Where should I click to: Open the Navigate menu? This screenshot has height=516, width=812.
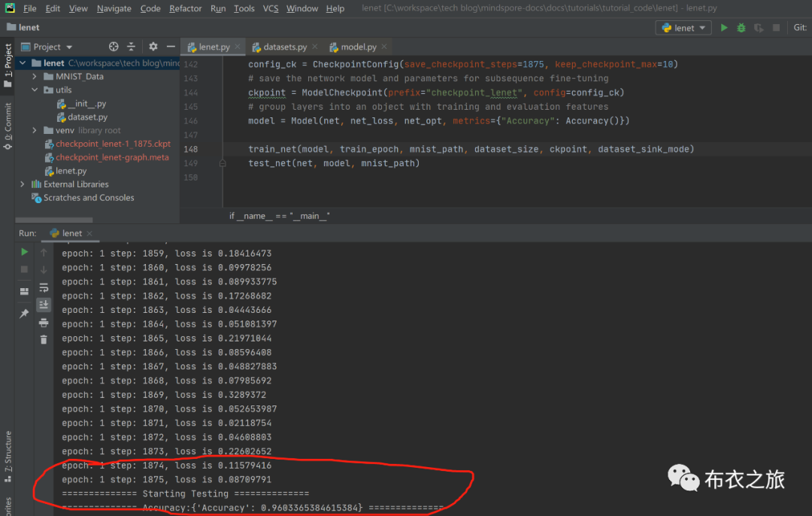click(x=114, y=8)
